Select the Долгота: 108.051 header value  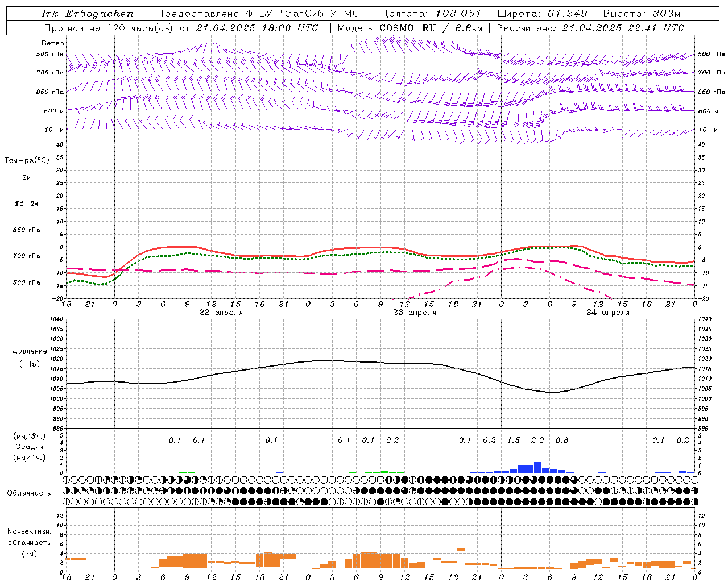coord(431,14)
